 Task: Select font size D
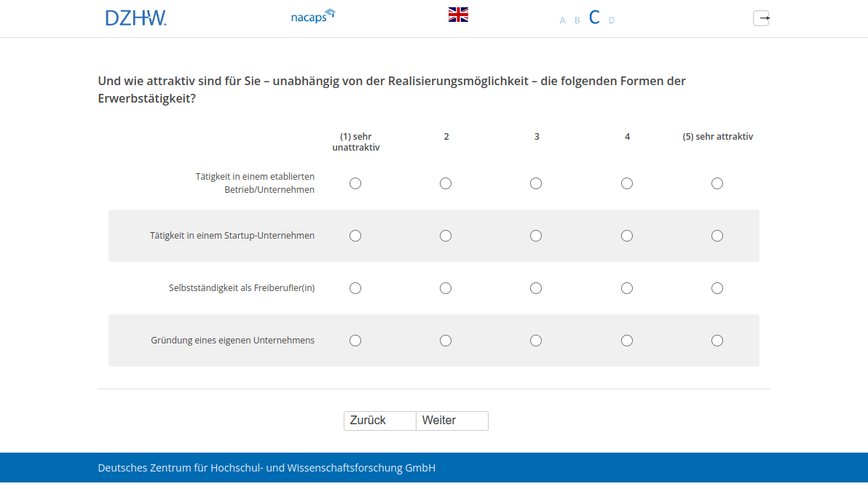click(x=611, y=20)
